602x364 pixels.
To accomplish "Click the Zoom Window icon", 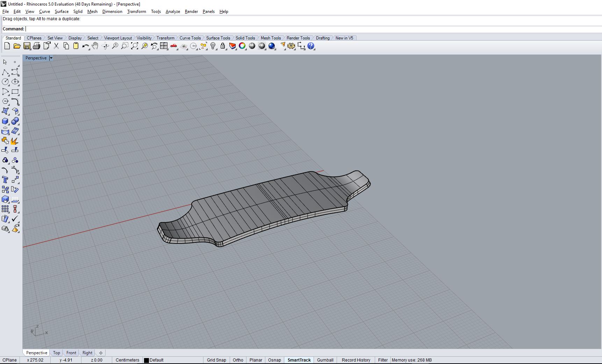I will pos(124,46).
